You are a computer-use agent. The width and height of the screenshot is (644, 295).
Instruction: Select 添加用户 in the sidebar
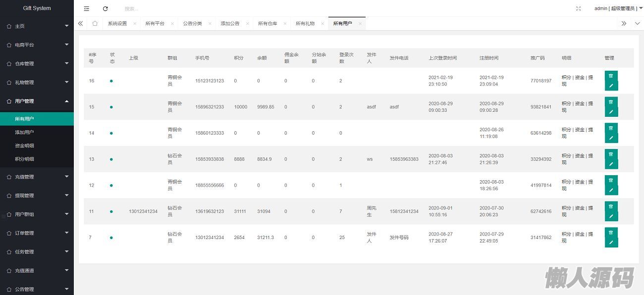(x=24, y=132)
